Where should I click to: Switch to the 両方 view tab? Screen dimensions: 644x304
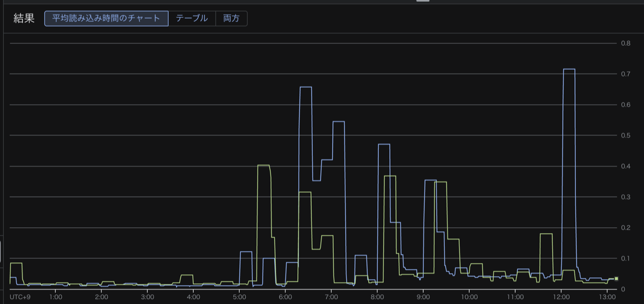pyautogui.click(x=231, y=18)
